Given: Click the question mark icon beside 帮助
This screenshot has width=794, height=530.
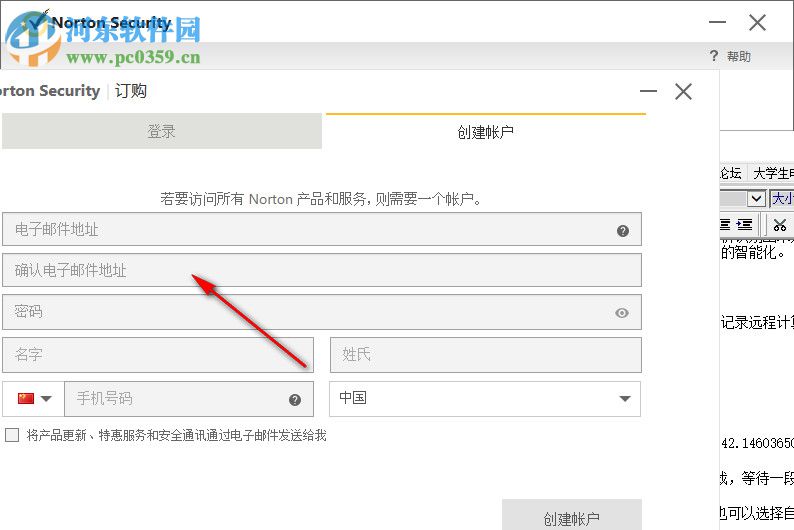Looking at the screenshot, I should pyautogui.click(x=714, y=56).
